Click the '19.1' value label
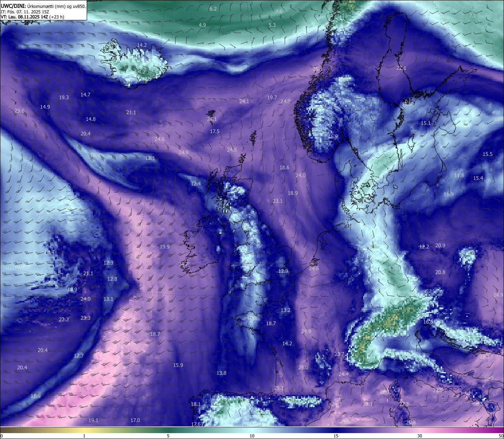This screenshot has width=504, height=439. click(93, 420)
